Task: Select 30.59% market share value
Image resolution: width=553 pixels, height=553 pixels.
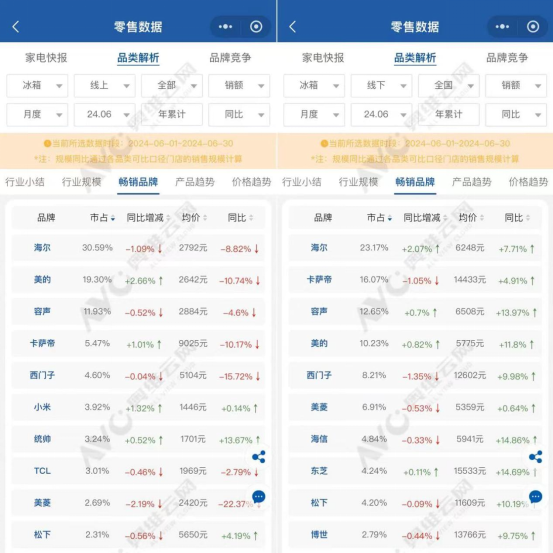Action: 97,248
